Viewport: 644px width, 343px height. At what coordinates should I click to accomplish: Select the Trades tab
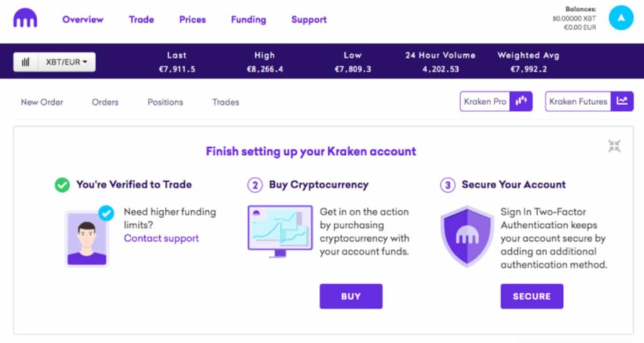click(x=226, y=103)
